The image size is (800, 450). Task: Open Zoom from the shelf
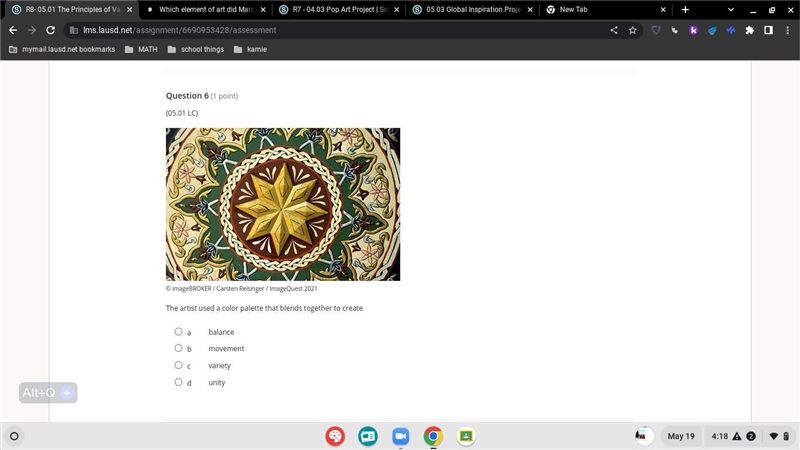tap(401, 436)
